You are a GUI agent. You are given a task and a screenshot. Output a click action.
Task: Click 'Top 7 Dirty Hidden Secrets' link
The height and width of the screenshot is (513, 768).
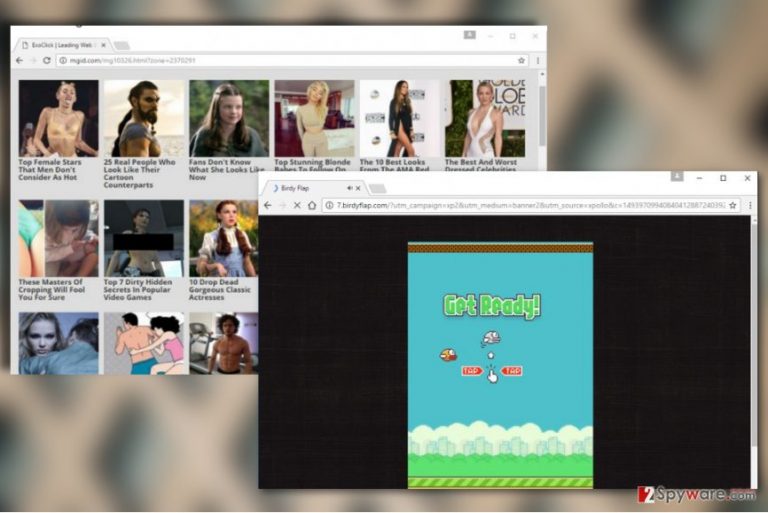tap(138, 290)
